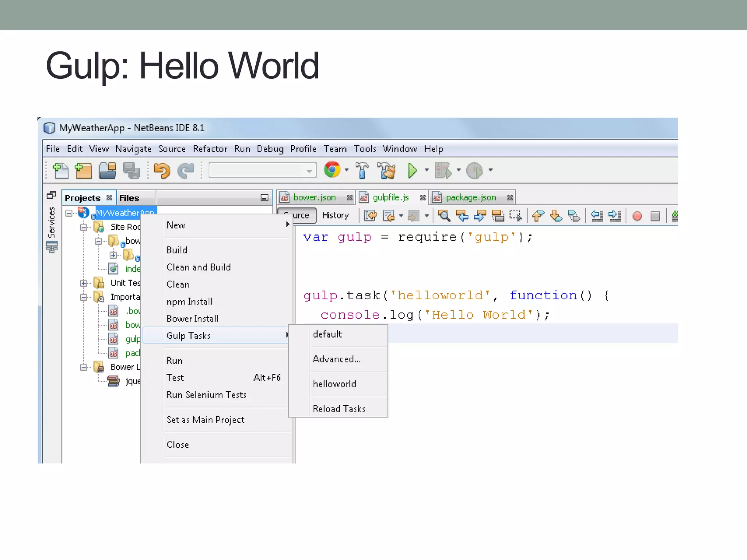Collapse the Important Files tree node
The image size is (747, 560).
click(x=84, y=297)
